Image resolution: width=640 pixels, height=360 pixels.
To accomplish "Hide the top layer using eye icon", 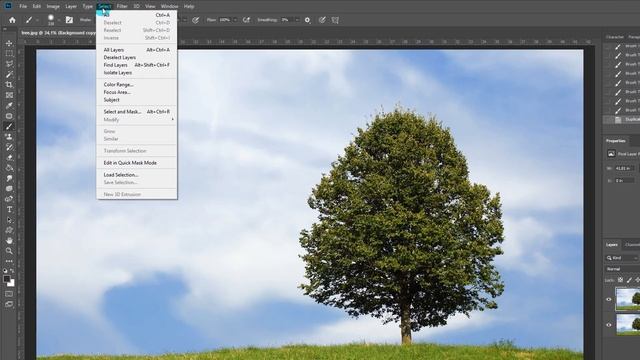I will [609, 299].
